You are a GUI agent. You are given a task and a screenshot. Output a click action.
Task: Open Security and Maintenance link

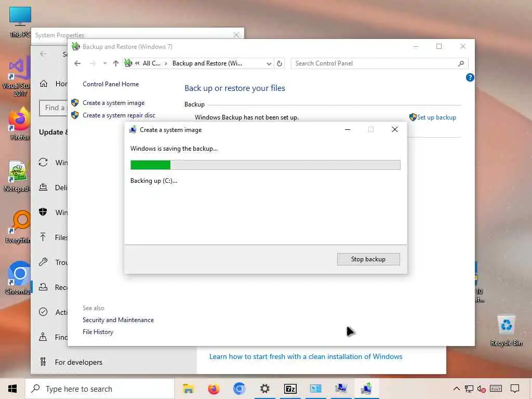tap(118, 320)
